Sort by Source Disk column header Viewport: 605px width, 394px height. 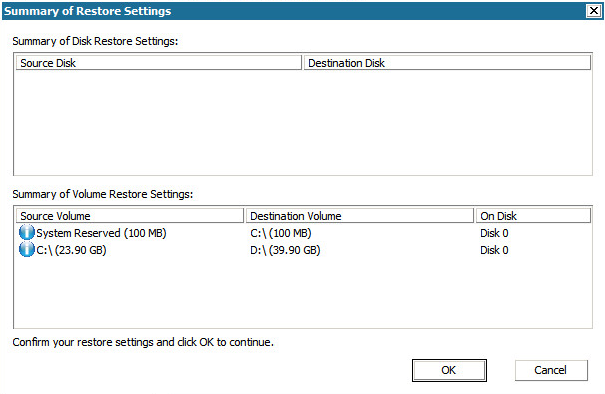point(159,63)
